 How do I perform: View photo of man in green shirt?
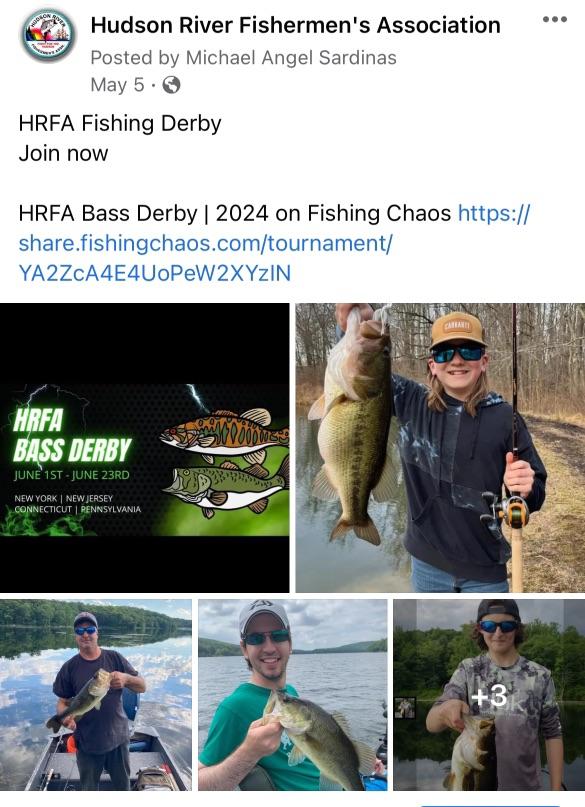coord(293,695)
